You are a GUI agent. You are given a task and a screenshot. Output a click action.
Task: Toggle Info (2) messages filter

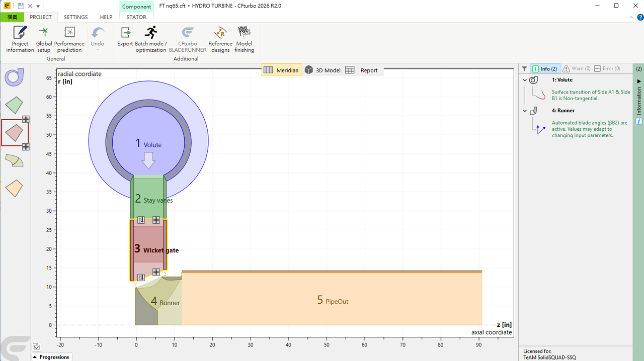tap(545, 68)
